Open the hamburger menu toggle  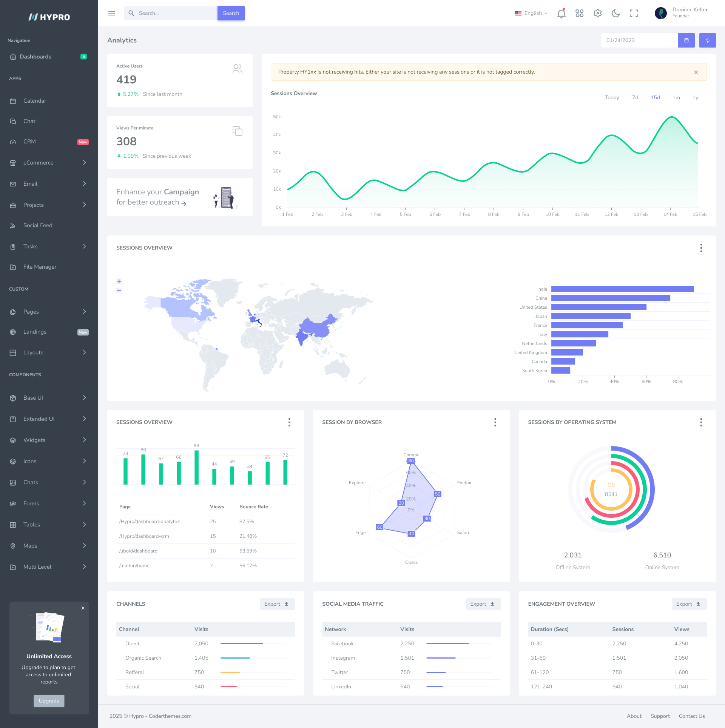(x=111, y=13)
